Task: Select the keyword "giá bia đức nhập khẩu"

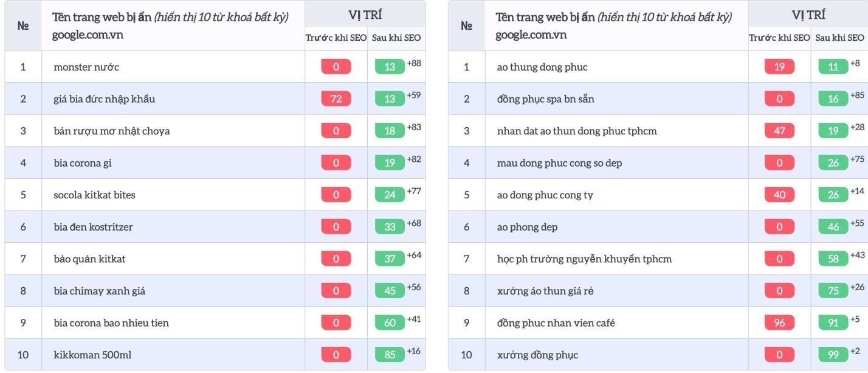Action: pyautogui.click(x=104, y=99)
